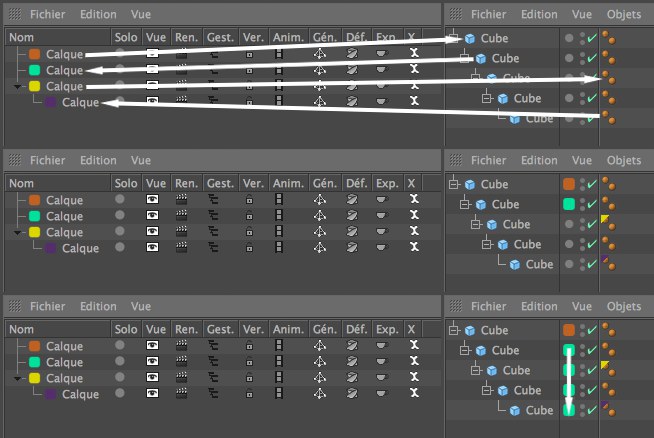The height and width of the screenshot is (438, 654).
Task: Click the Nom column header in the middle layer panel
Action: [x=21, y=183]
